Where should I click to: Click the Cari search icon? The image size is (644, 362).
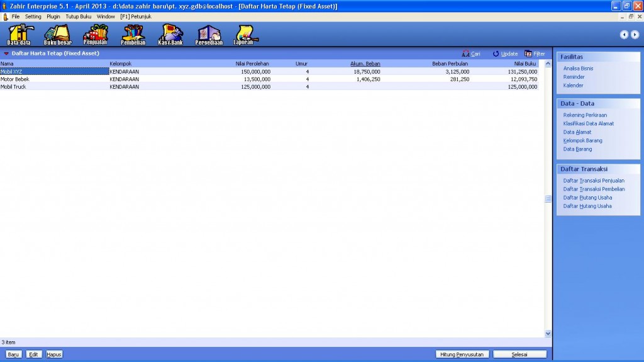coord(466,54)
